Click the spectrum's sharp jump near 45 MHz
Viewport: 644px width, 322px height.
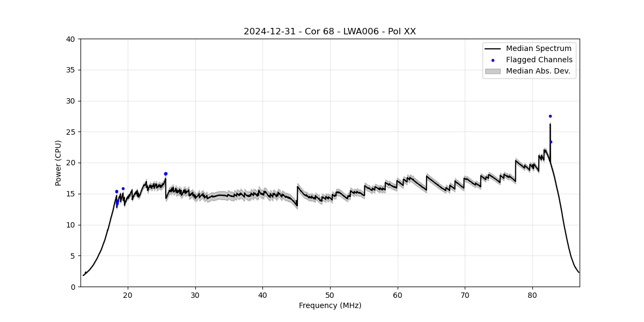coord(297,196)
